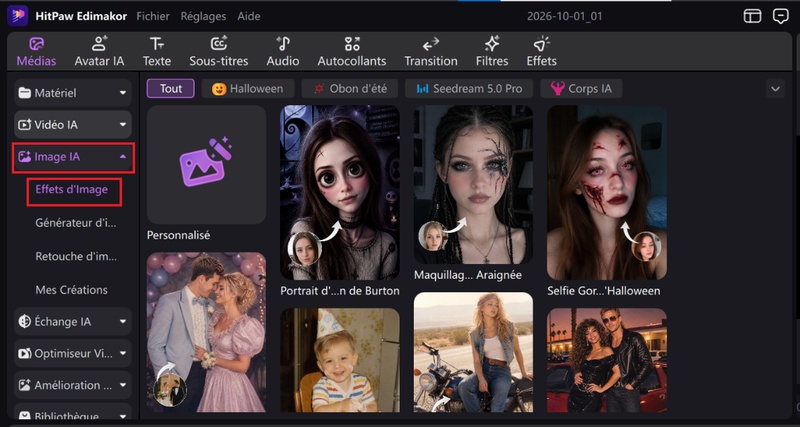Expand the Matériel section
Image resolution: width=800 pixels, height=427 pixels.
73,93
